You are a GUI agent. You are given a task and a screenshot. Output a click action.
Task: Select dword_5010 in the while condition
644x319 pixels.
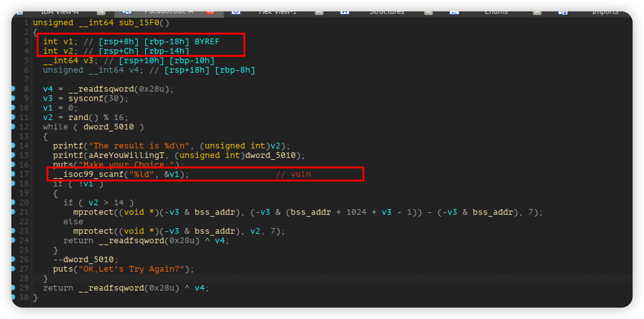(x=109, y=127)
